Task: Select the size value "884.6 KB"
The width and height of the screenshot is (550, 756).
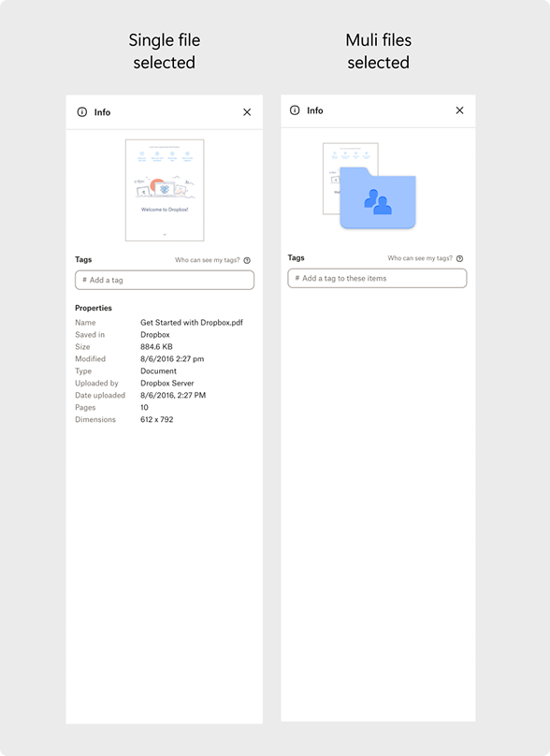Action: 156,347
